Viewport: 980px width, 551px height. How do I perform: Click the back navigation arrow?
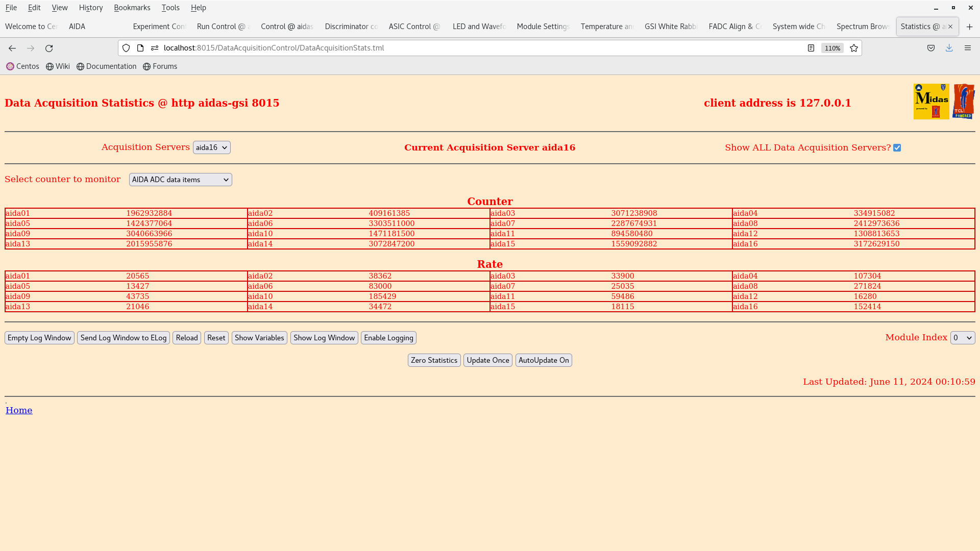tap(12, 48)
